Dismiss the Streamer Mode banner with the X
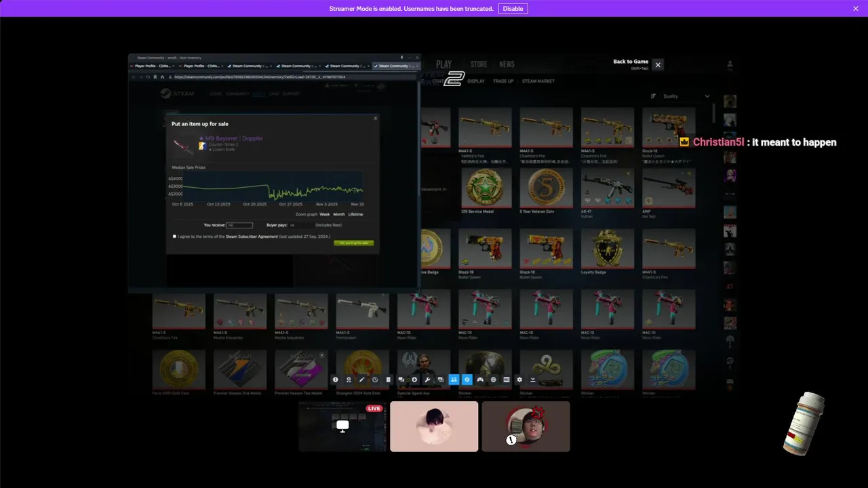This screenshot has width=868, height=488. (x=856, y=9)
